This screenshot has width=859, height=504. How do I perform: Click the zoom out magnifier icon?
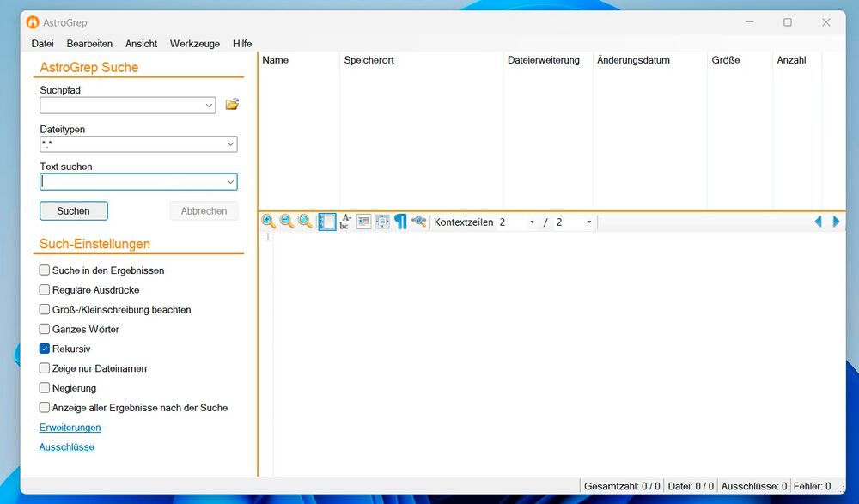click(287, 222)
